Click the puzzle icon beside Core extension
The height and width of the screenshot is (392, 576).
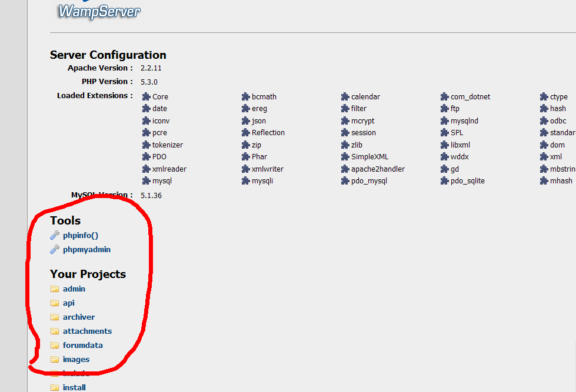146,96
